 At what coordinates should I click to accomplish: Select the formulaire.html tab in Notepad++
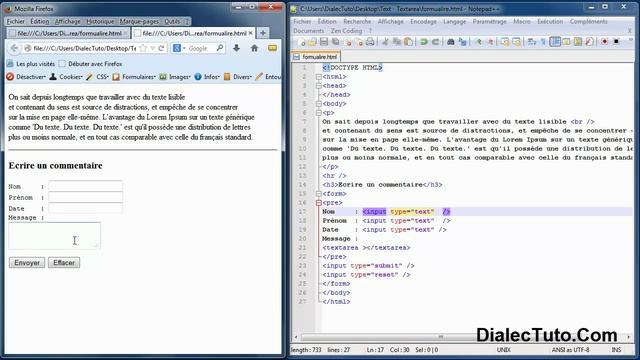316,57
